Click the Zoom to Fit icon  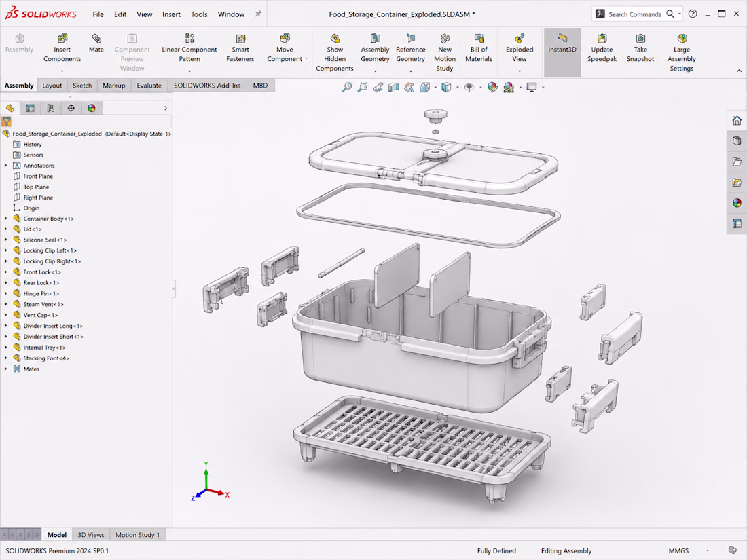click(347, 87)
